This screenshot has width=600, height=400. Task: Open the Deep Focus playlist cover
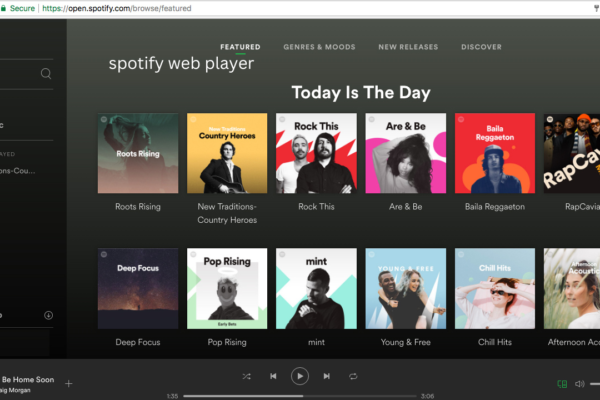[x=138, y=288]
